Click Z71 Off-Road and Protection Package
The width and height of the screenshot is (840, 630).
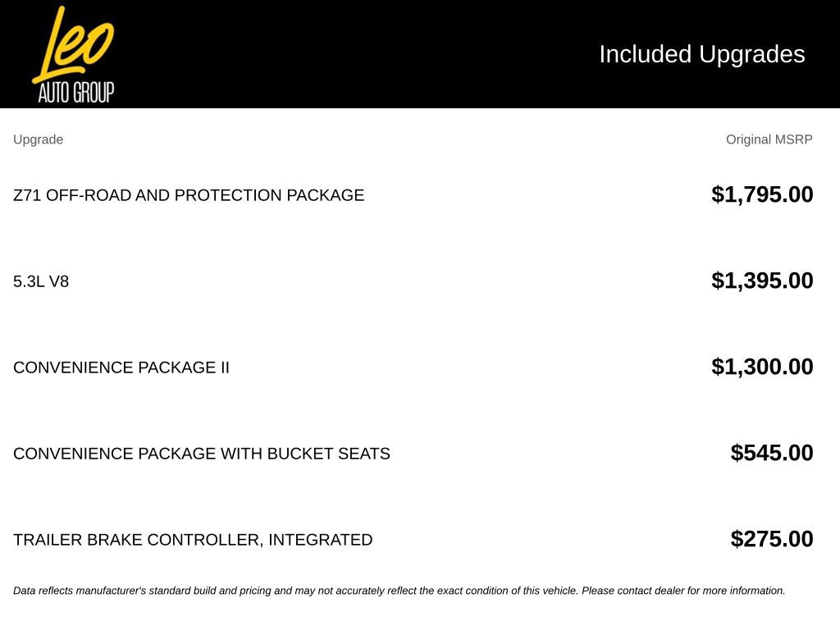click(x=189, y=195)
